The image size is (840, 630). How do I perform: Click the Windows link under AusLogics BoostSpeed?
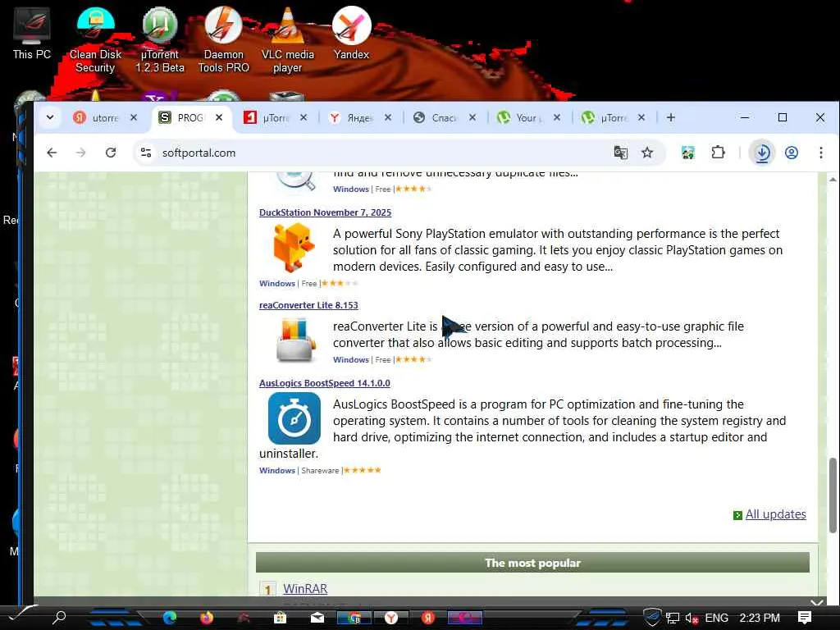[277, 470]
